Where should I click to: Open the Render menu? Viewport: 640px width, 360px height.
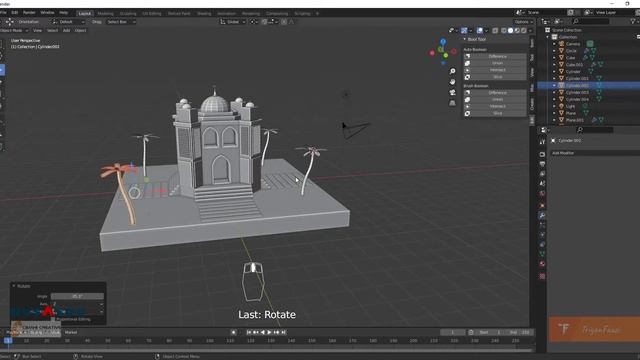click(29, 13)
